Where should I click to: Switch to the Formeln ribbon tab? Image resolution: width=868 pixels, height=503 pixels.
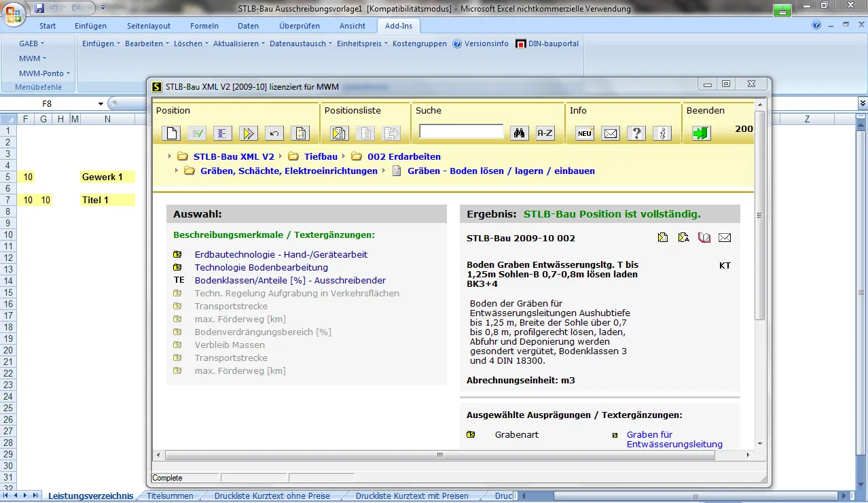pyautogui.click(x=204, y=26)
